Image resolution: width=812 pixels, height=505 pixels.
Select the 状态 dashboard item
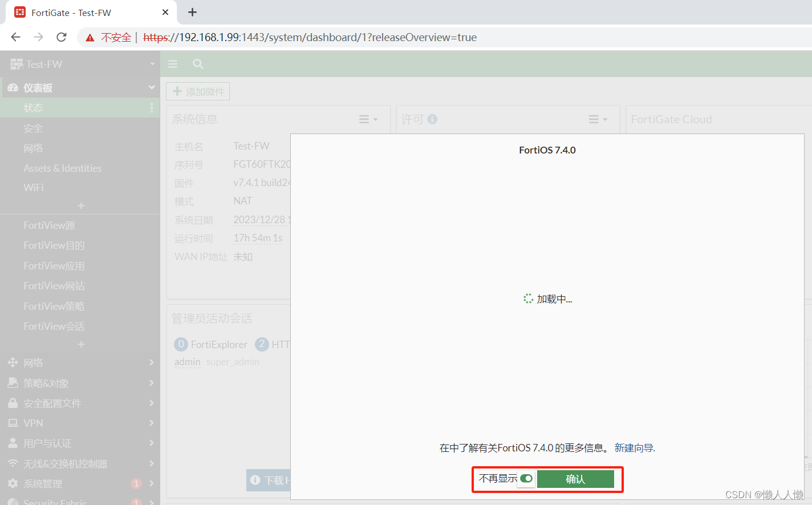80,108
